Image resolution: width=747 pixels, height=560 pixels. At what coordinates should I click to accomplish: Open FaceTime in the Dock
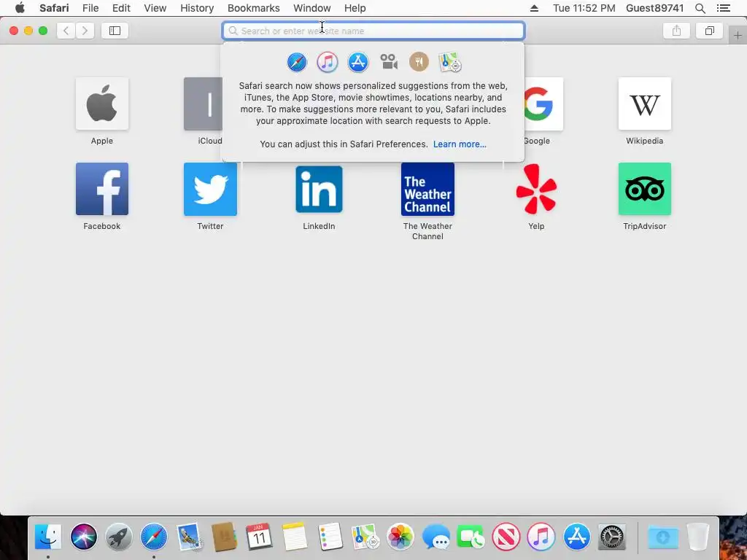471,537
